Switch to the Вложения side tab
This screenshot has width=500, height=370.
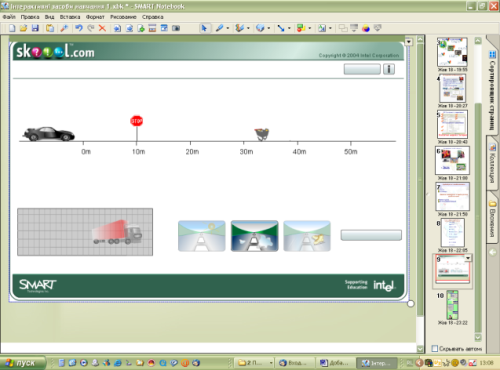492,218
